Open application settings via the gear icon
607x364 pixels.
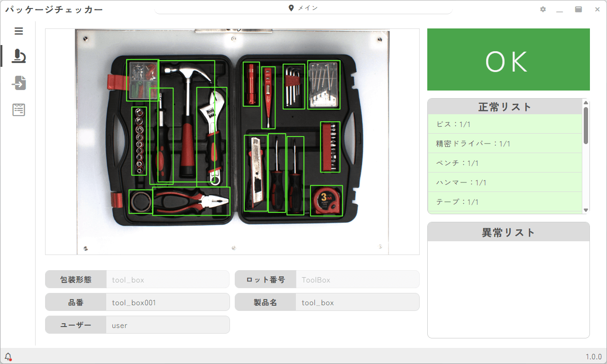[x=543, y=9]
